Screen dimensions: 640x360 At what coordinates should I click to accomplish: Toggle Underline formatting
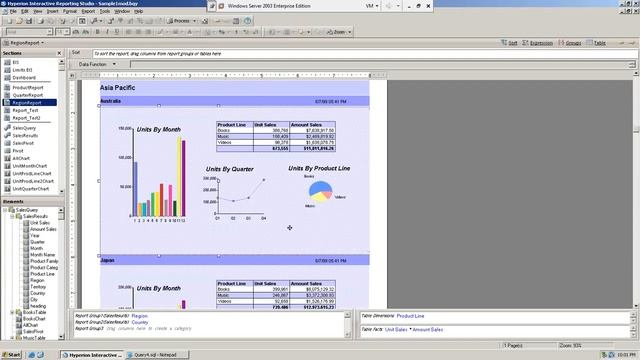click(x=117, y=32)
